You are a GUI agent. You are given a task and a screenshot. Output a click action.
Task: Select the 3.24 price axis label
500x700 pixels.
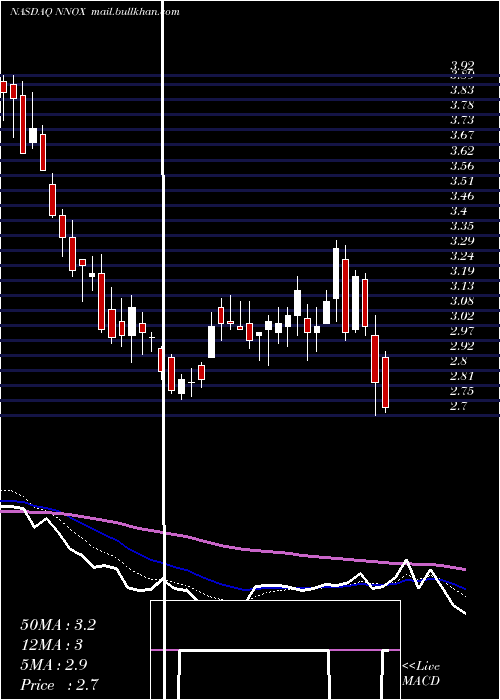pyautogui.click(x=462, y=256)
